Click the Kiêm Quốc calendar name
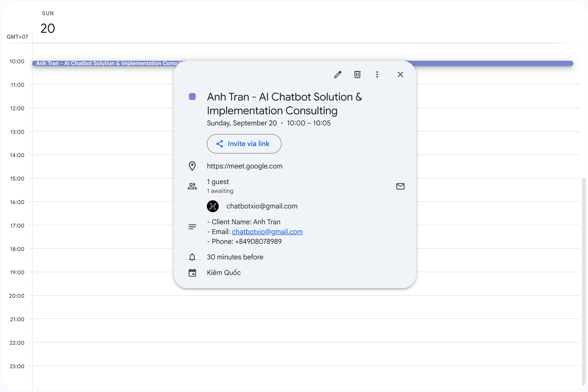Image resolution: width=588 pixels, height=392 pixels. (x=224, y=273)
